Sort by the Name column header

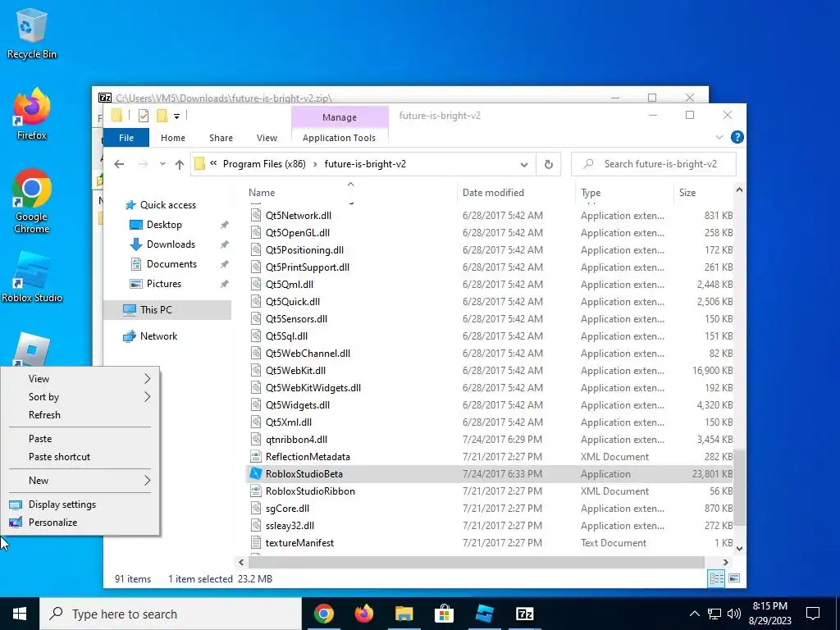pyautogui.click(x=262, y=192)
